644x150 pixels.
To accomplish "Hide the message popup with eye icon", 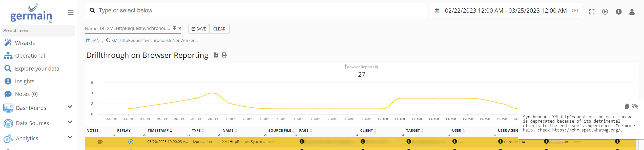I will 635,106.
